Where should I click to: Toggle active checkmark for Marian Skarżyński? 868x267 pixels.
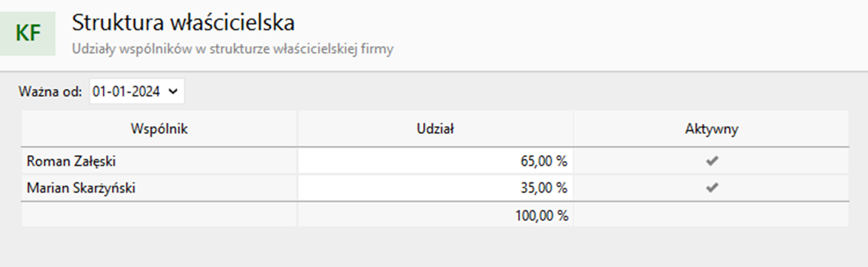[x=711, y=188]
